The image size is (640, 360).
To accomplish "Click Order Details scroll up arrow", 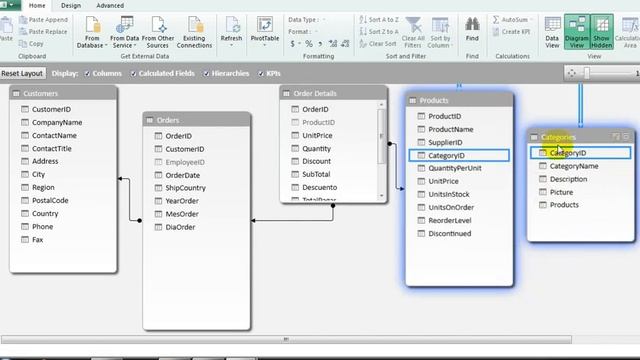I will [x=381, y=104].
